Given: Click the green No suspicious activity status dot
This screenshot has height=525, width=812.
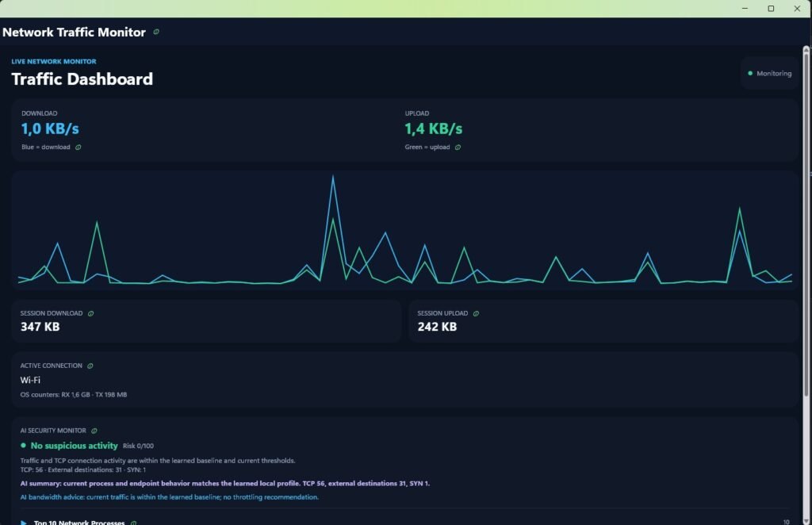Looking at the screenshot, I should [23, 445].
